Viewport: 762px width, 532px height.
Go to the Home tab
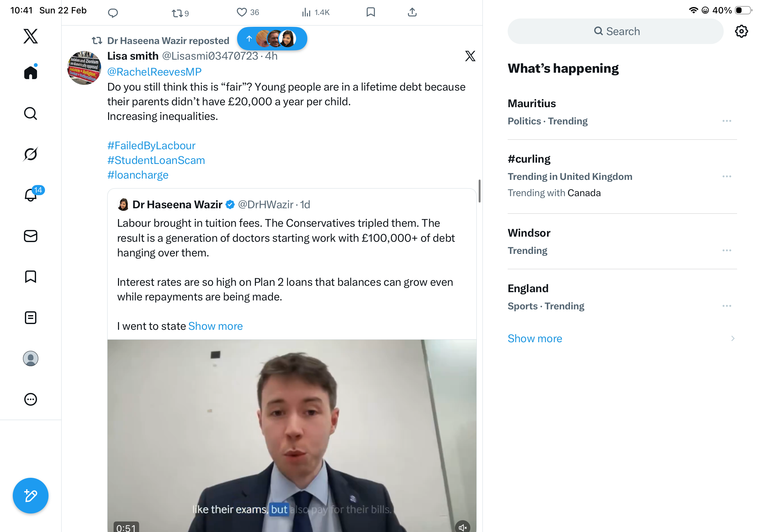click(31, 72)
